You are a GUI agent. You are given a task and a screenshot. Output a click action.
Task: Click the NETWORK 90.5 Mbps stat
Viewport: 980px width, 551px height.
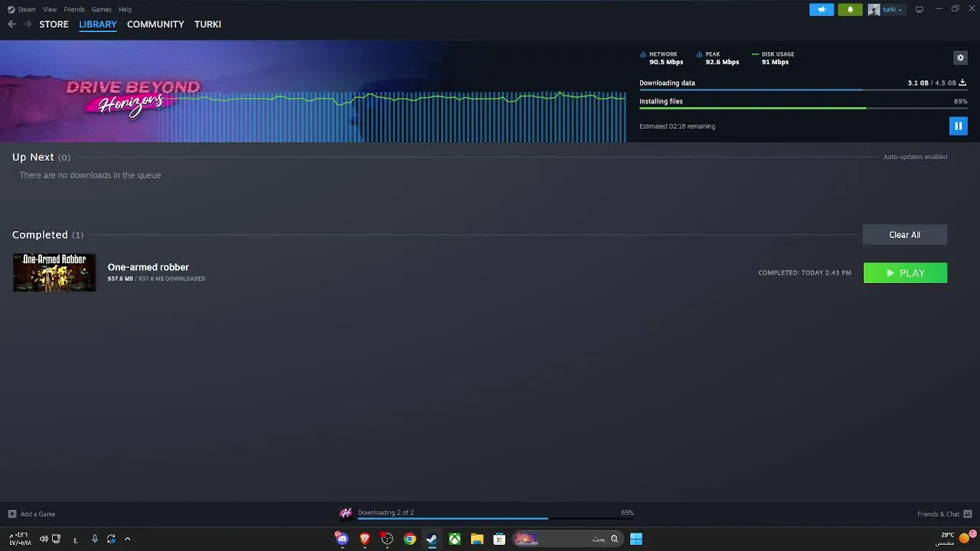click(x=661, y=58)
